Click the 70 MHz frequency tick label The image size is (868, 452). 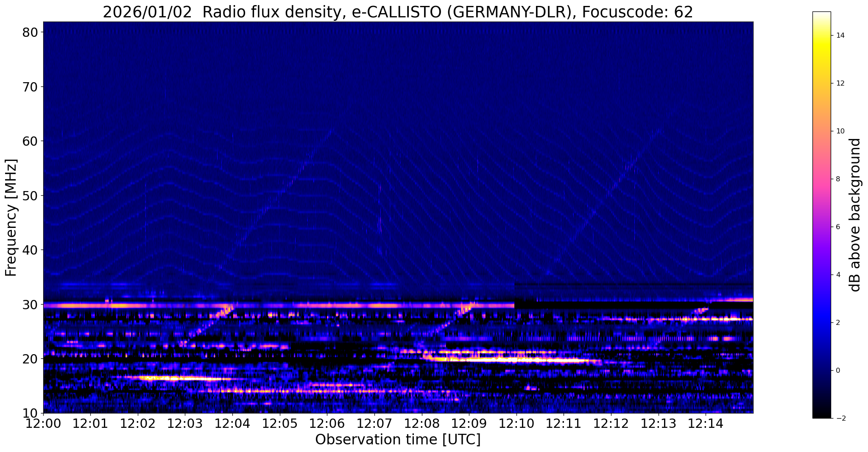tap(31, 87)
